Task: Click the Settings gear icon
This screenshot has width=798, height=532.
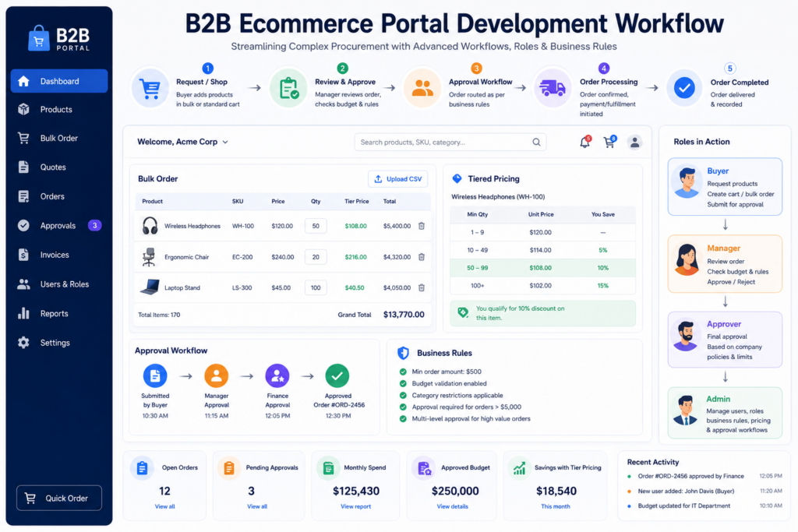Action: [x=23, y=343]
